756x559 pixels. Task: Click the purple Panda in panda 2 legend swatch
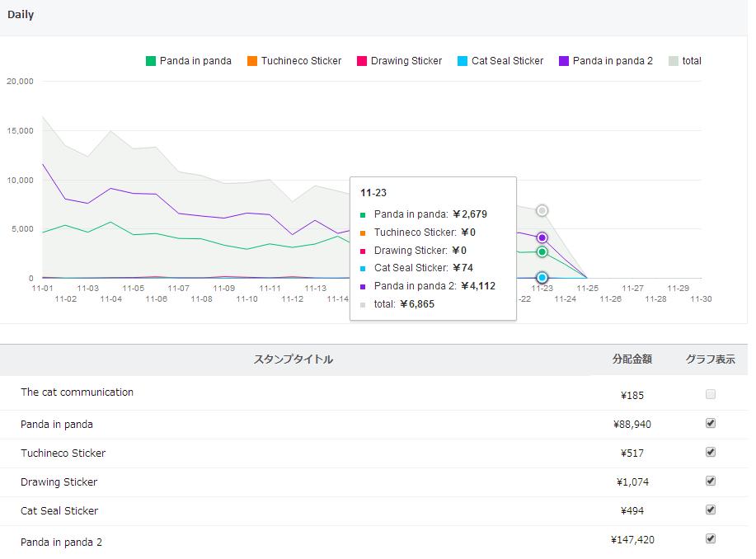(564, 61)
